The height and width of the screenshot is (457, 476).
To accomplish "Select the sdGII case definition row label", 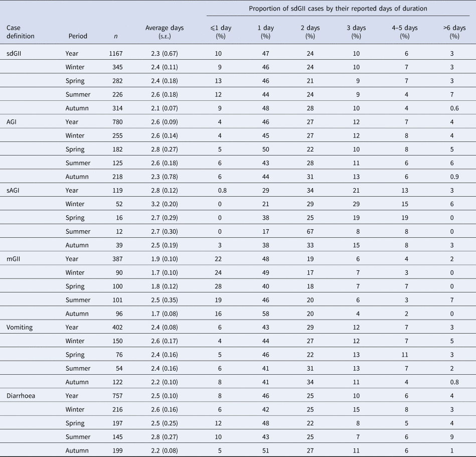I will coord(16,53).
